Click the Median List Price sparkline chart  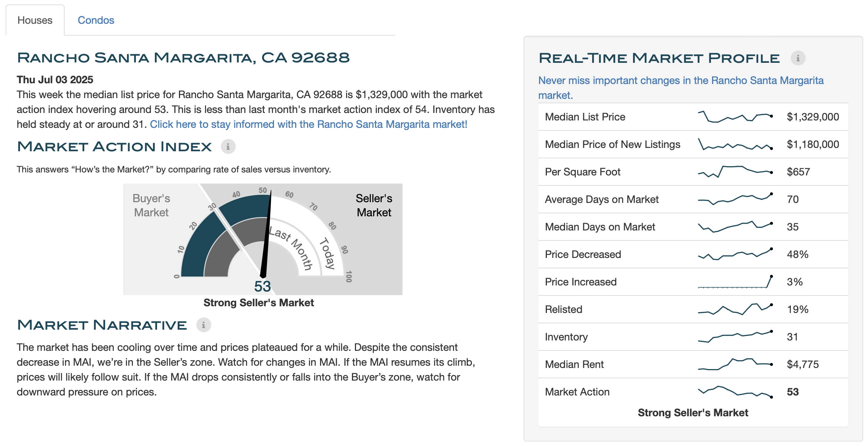pos(735,117)
